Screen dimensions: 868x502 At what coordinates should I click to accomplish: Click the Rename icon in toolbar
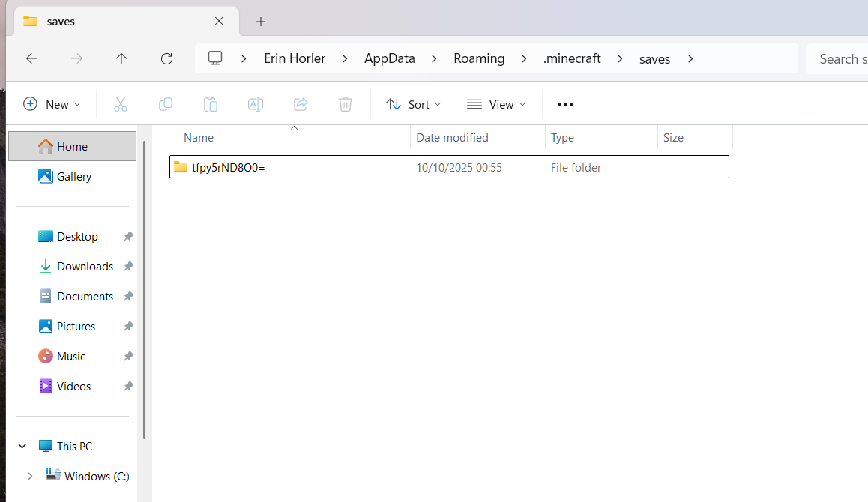click(256, 104)
